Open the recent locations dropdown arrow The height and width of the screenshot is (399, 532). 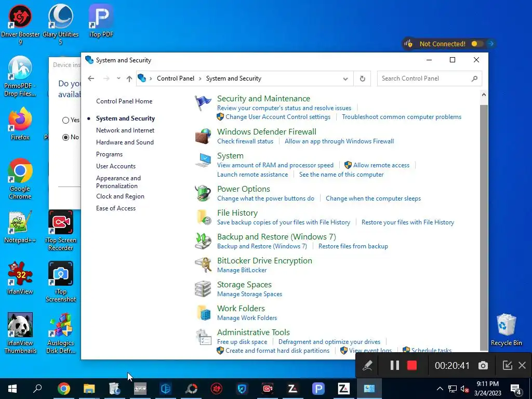coord(118,78)
